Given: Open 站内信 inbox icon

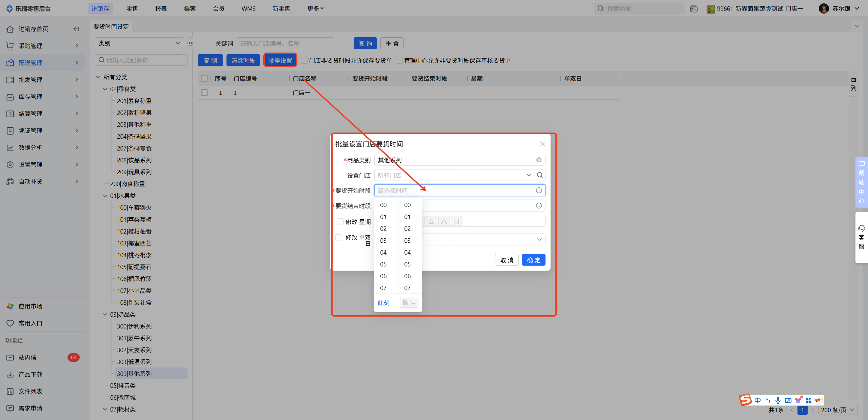Looking at the screenshot, I should (10, 357).
